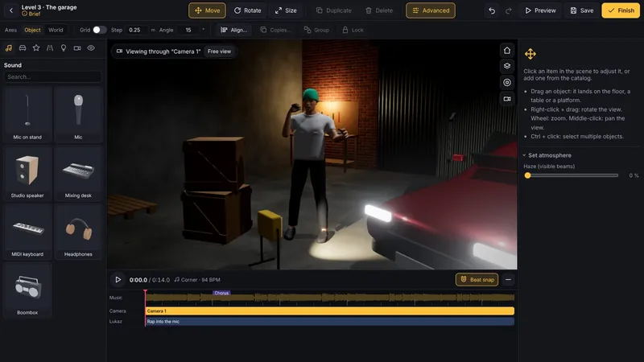
Task: Select the Size tool
Action: click(x=286, y=10)
